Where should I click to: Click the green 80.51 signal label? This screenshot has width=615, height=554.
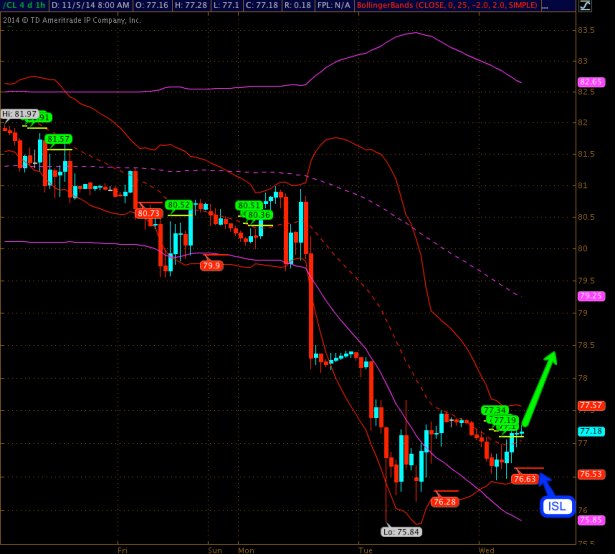click(248, 205)
